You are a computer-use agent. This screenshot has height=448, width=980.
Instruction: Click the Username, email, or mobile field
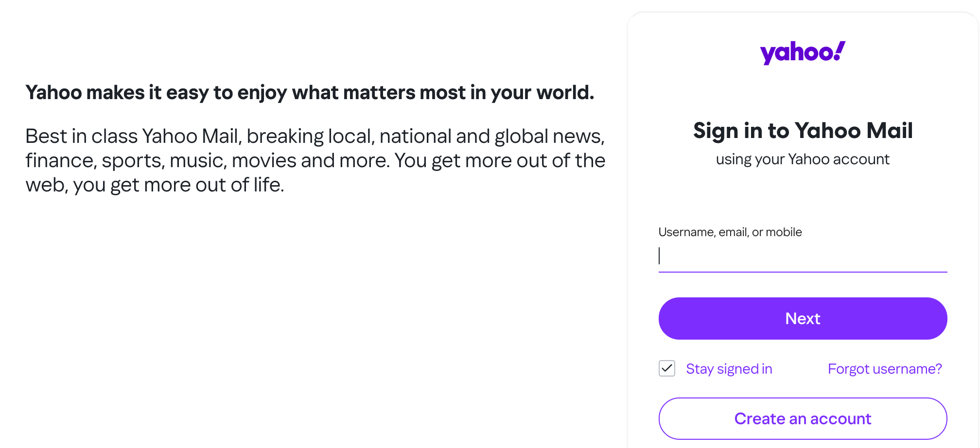coord(803,257)
